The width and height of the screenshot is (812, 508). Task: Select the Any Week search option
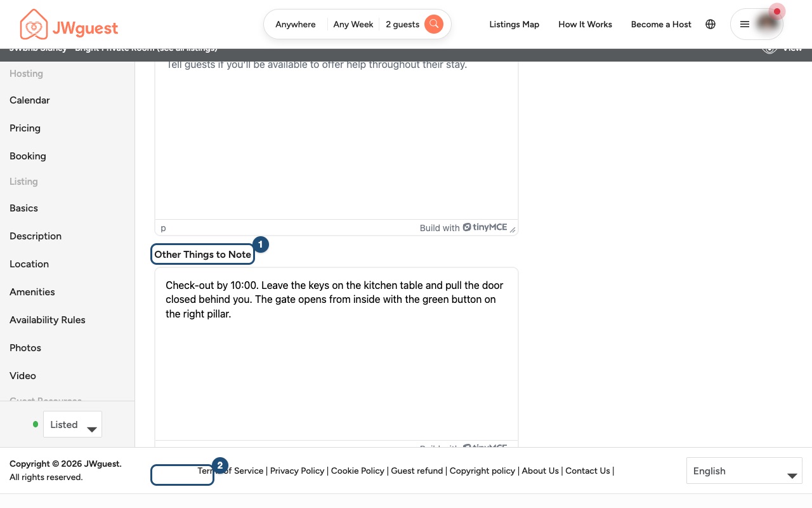(353, 24)
